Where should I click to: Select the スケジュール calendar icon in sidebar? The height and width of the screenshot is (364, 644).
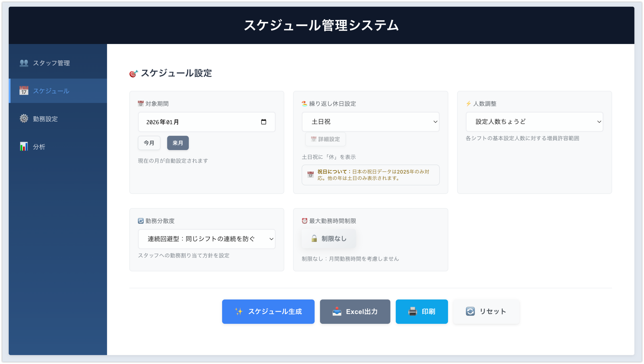(23, 91)
